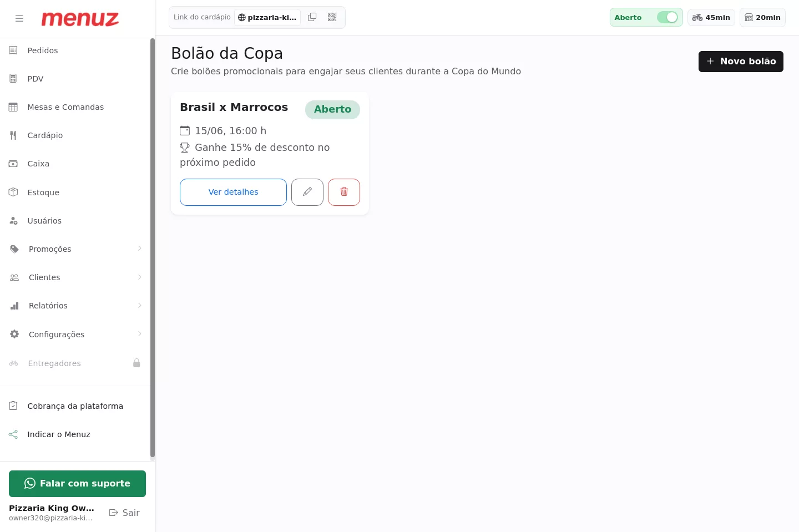
Task: Edit the Brasil x Marrocos bolão
Action: tap(307, 192)
